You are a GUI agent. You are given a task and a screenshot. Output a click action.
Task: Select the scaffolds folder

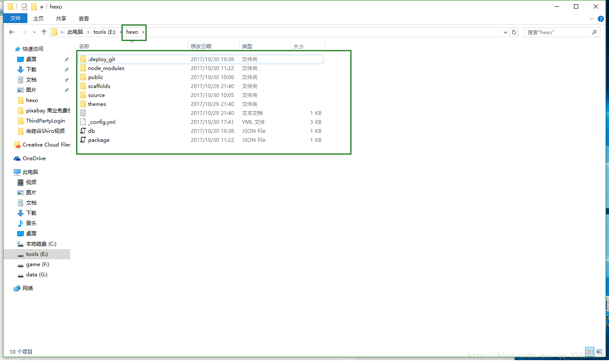click(x=201, y=86)
